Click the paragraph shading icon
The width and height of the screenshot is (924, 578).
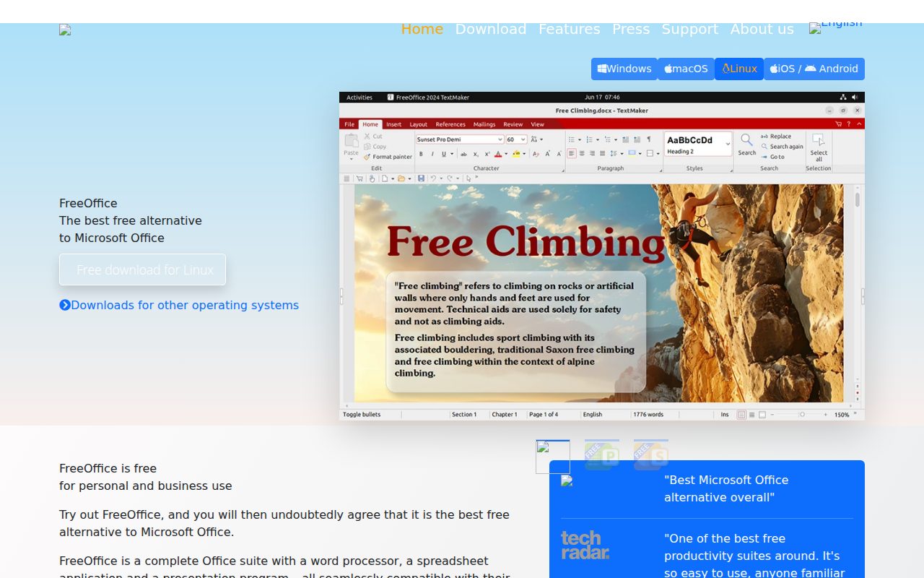tap(632, 153)
